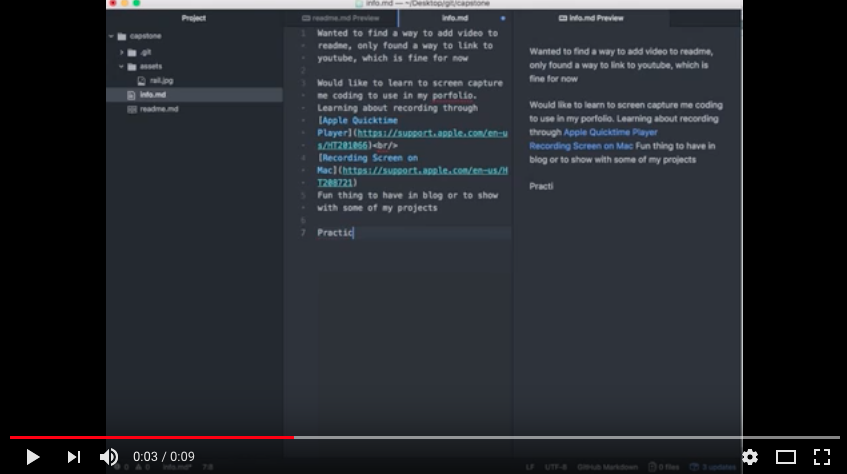Collapse the capstone project folder
Image resolution: width=847 pixels, height=474 pixels.
point(111,36)
